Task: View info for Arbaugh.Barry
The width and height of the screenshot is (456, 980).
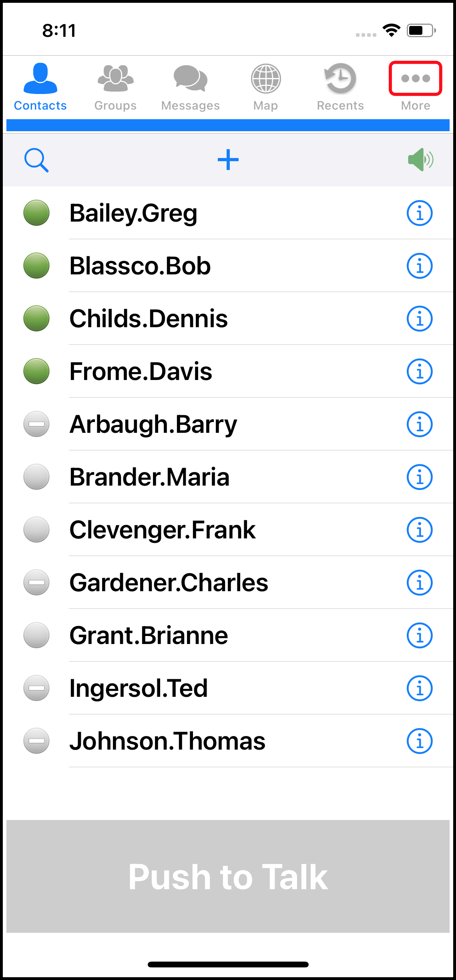Action: pos(420,424)
